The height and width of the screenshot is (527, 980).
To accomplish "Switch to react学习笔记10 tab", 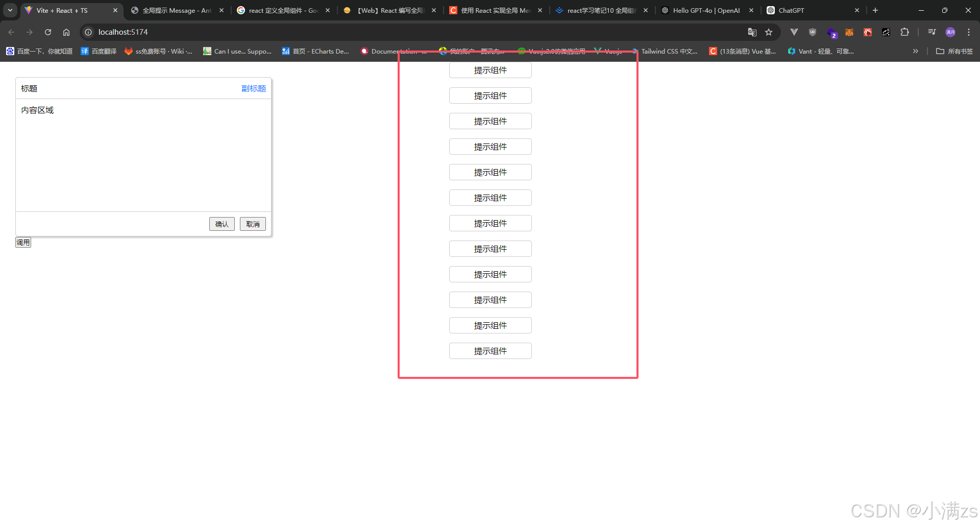I will [602, 10].
